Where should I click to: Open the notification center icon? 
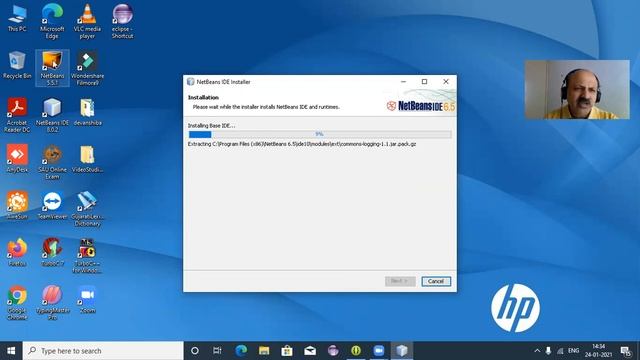[x=626, y=351]
